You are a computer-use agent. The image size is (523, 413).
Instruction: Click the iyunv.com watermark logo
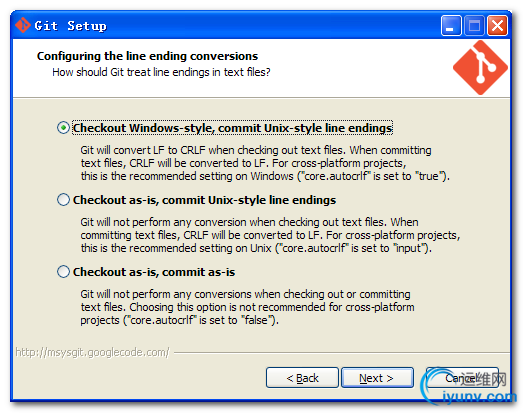pos(468,387)
